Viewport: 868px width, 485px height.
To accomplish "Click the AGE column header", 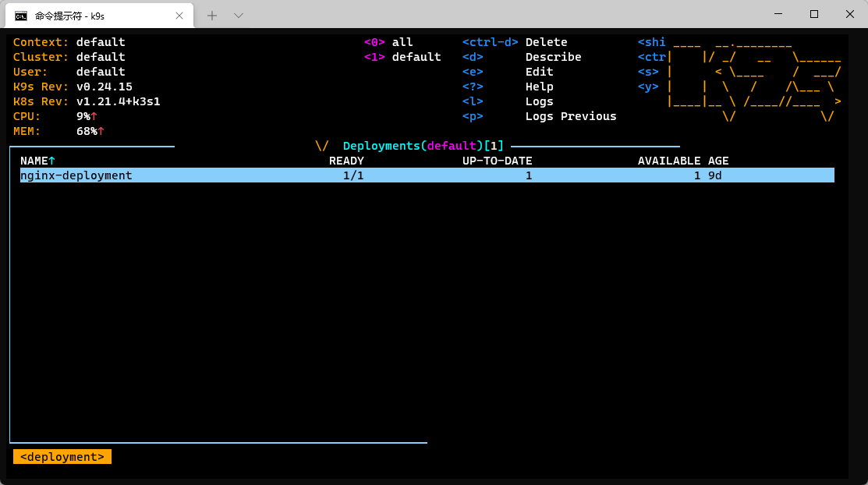I will pyautogui.click(x=718, y=161).
